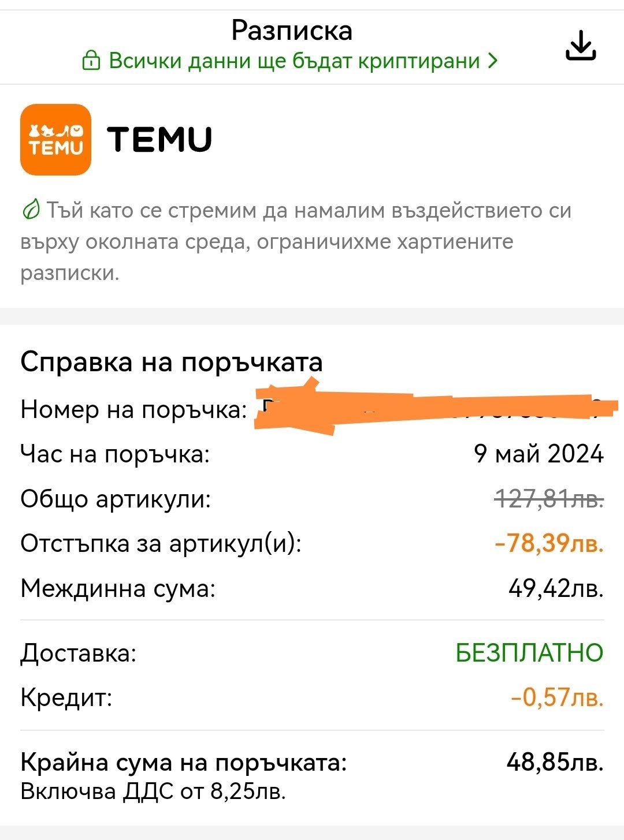
Task: Tap the orange Temu app logo
Action: (x=55, y=140)
